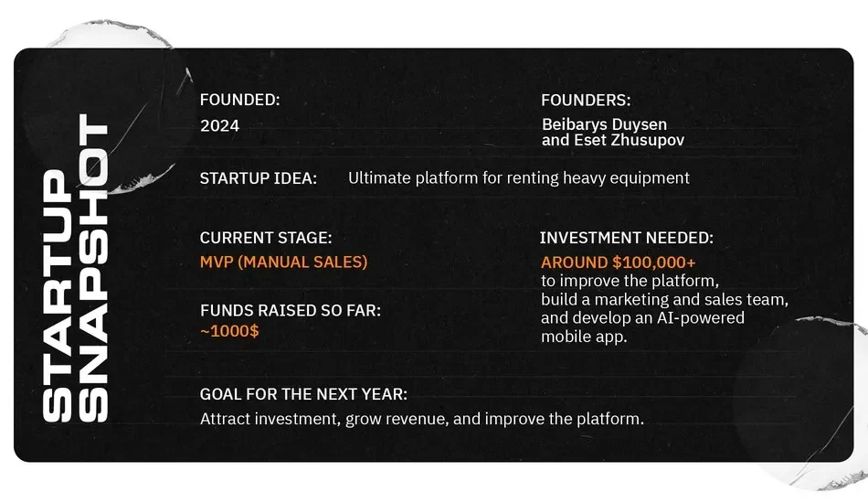This screenshot has width=868, height=503.
Task: Click the heavy equipment platform description
Action: (519, 177)
